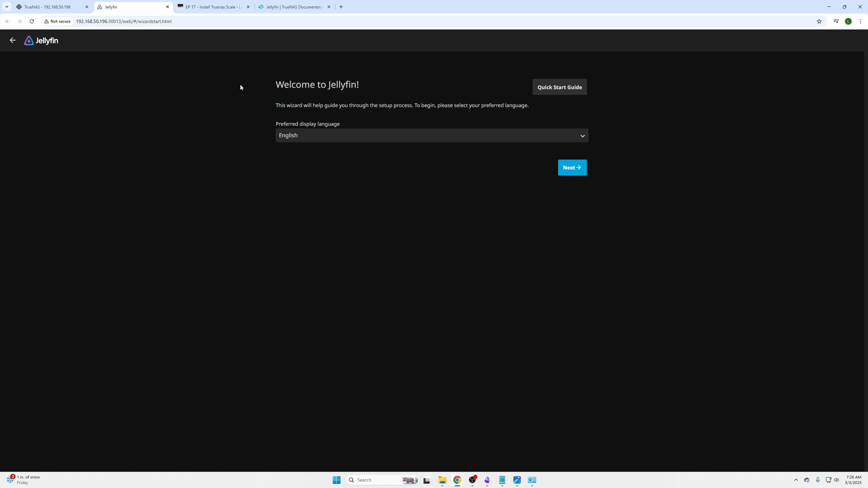Screen dimensions: 868x488
Task: Open the Quick Start Guide
Action: (559, 87)
